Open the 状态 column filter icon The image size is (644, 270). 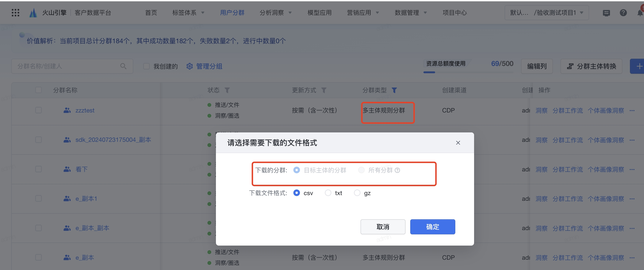click(x=227, y=90)
